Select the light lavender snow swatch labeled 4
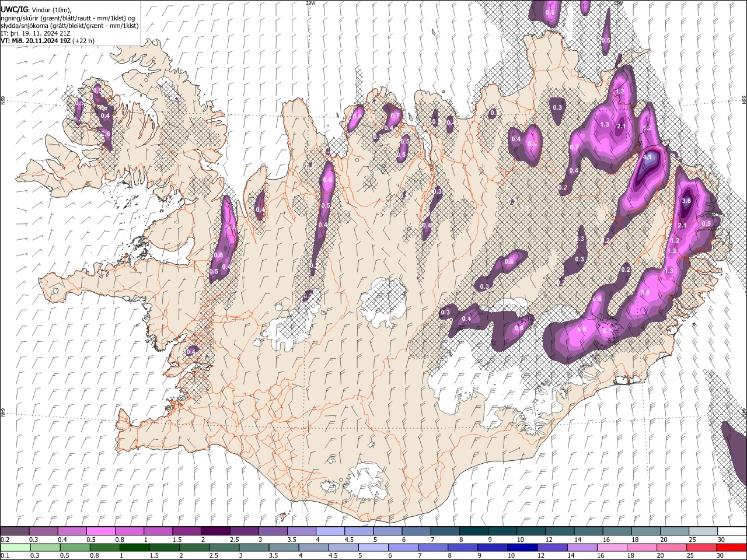This screenshot has height=560, width=747. [330, 531]
